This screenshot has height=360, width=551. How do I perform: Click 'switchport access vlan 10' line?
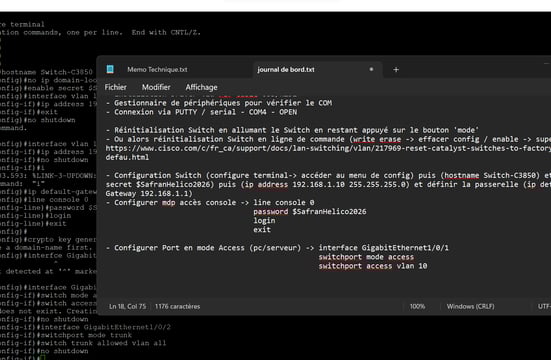[x=373, y=266]
